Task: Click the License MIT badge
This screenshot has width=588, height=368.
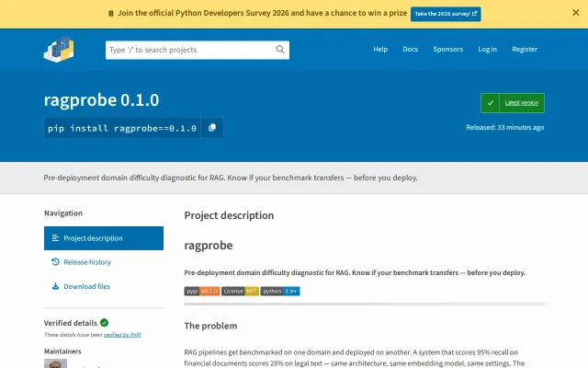Action: (x=240, y=291)
